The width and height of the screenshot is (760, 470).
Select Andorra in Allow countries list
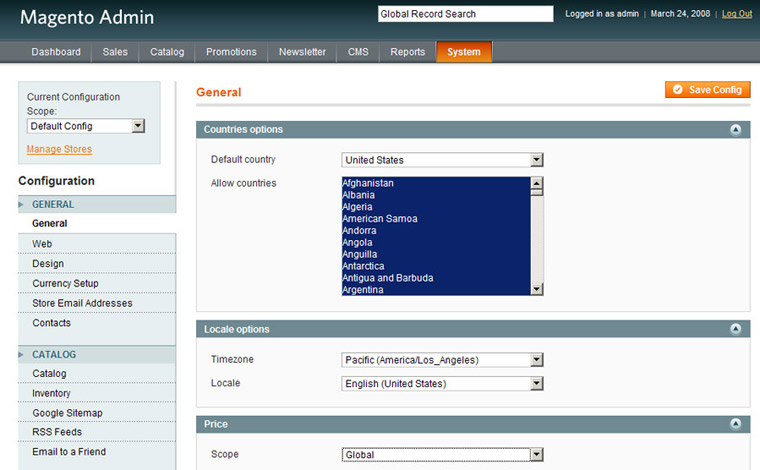[x=436, y=231]
